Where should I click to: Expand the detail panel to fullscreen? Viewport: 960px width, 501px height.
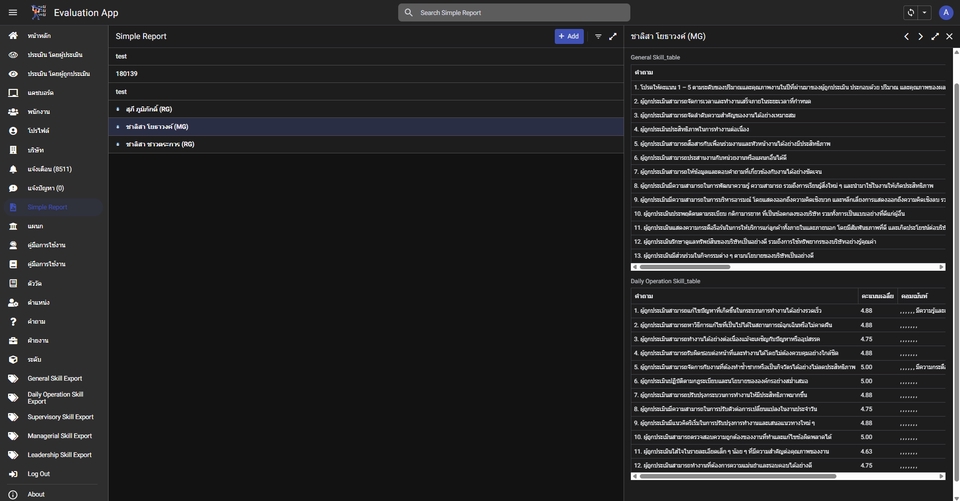tap(935, 36)
